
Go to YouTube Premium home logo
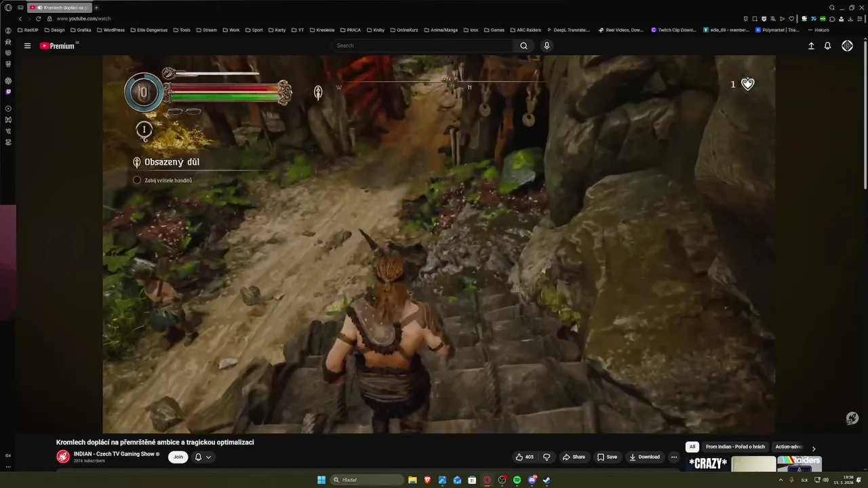tap(57, 45)
